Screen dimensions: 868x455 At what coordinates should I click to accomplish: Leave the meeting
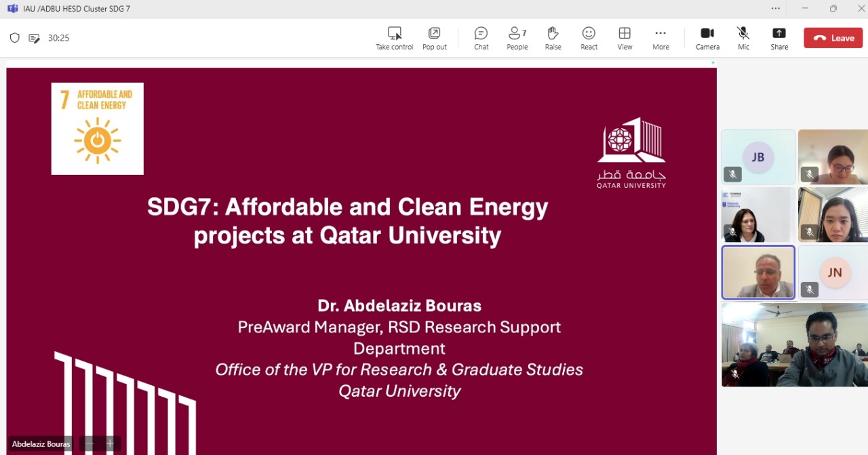(x=833, y=38)
